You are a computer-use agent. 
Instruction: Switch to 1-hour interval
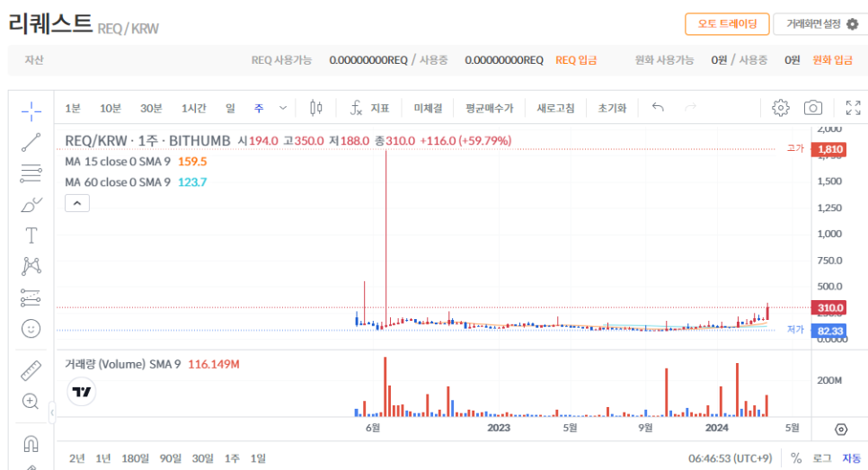coord(194,108)
